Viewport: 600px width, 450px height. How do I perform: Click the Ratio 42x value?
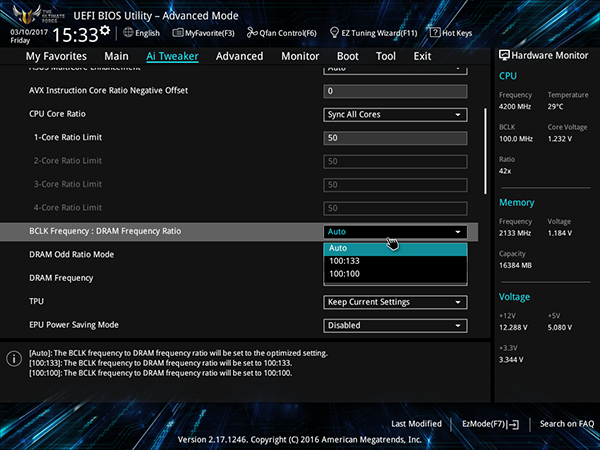(x=505, y=171)
